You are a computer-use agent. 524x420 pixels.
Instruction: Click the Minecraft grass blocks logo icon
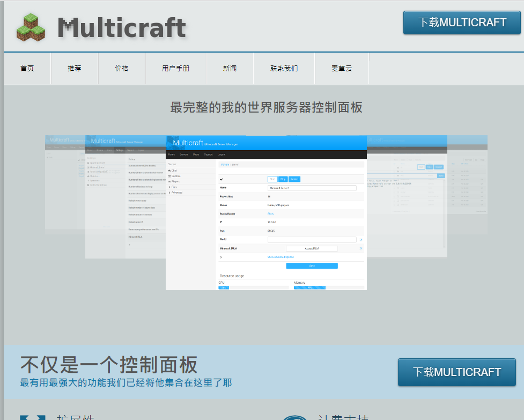pyautogui.click(x=31, y=27)
